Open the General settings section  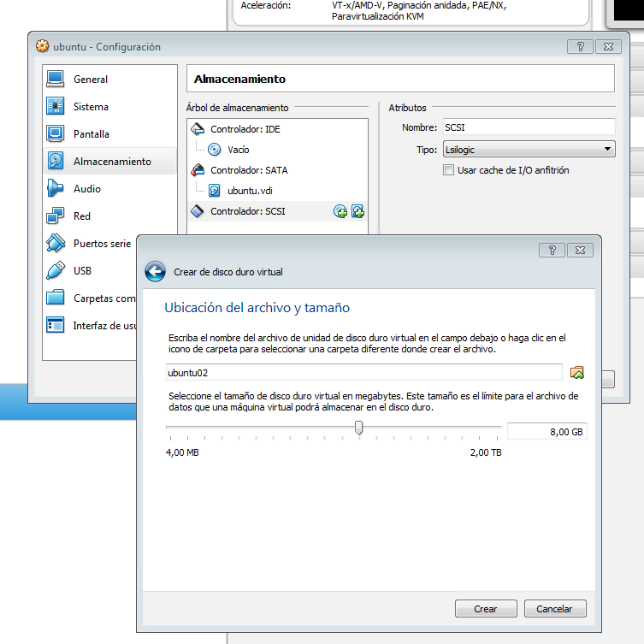(90, 80)
